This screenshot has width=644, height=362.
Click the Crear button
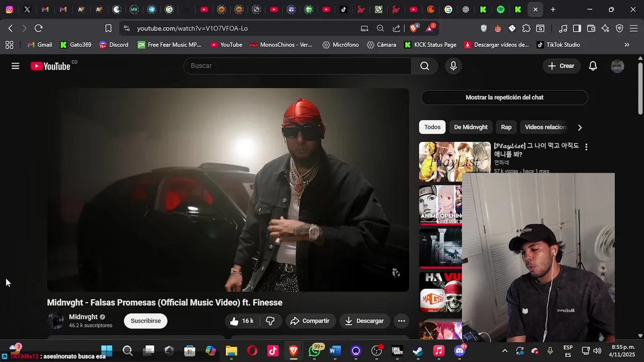(x=561, y=66)
